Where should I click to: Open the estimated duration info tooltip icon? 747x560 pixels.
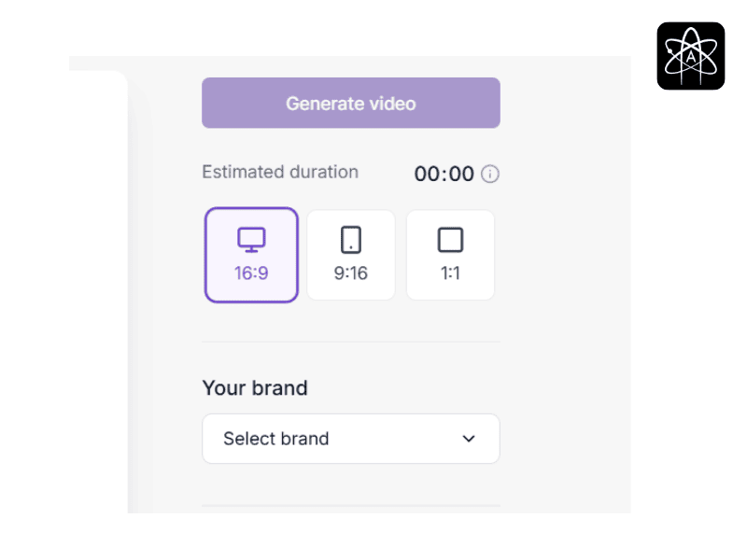pos(492,174)
